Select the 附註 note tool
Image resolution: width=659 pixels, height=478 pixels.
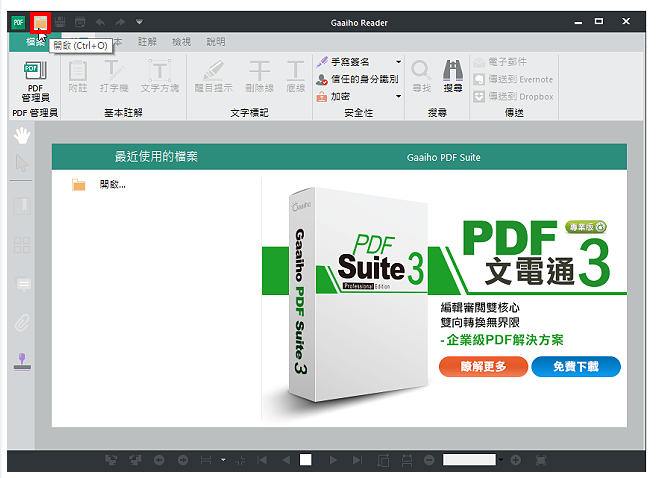tap(78, 76)
